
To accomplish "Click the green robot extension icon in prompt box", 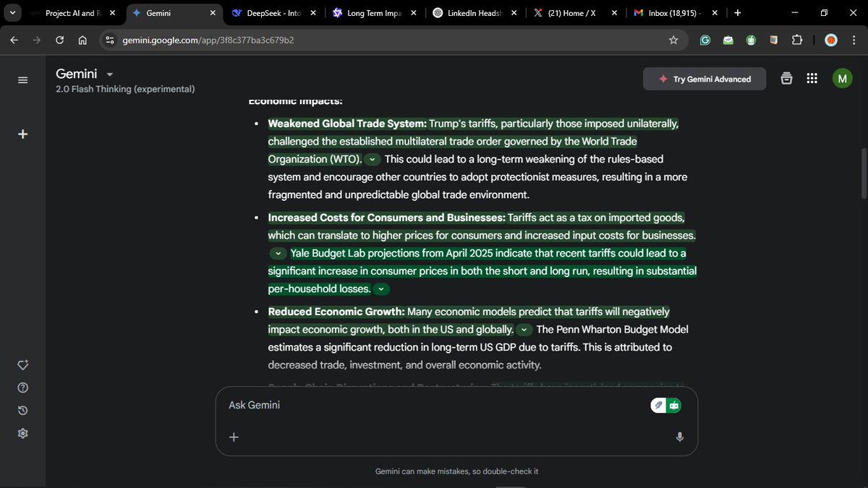I will coord(674,406).
